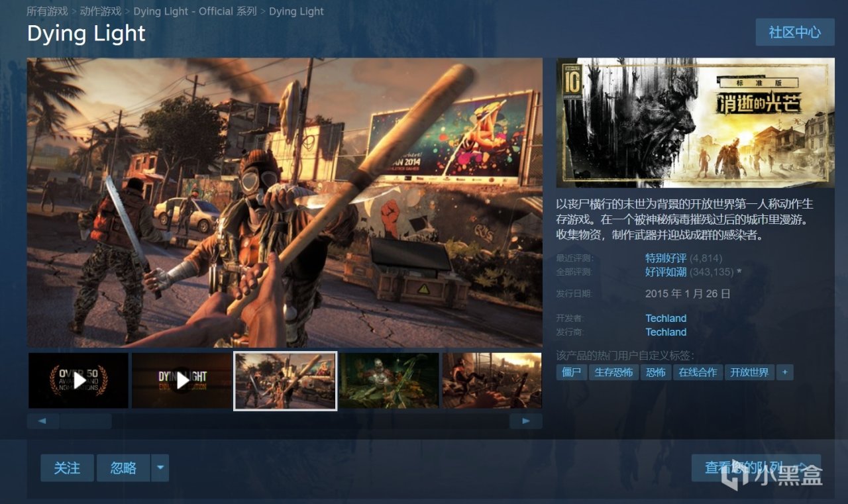Select the 开放世界 tag
The width and height of the screenshot is (848, 504).
pos(749,372)
